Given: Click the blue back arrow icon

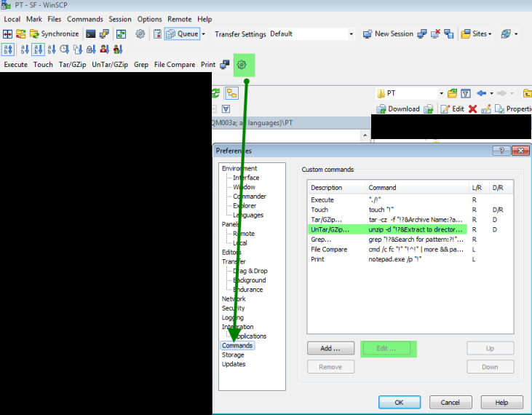Looking at the screenshot, I should [481, 93].
